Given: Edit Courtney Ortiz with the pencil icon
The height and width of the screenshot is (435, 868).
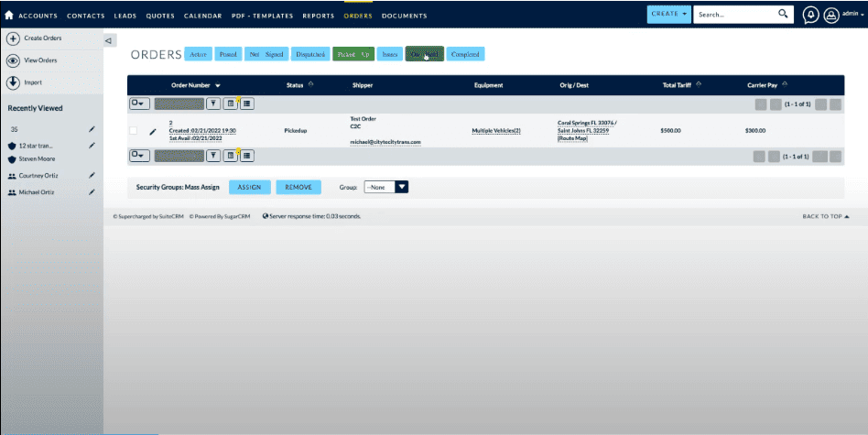Looking at the screenshot, I should pos(92,176).
